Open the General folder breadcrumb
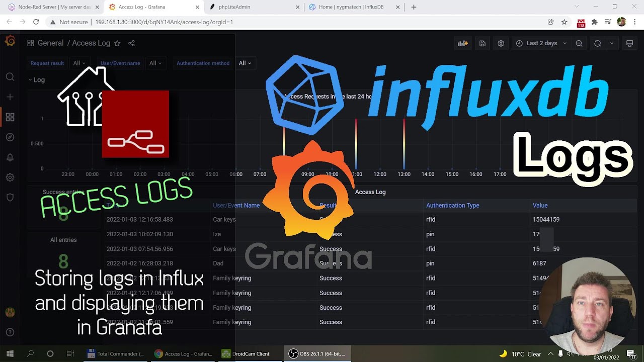The height and width of the screenshot is (362, 644). [50, 43]
